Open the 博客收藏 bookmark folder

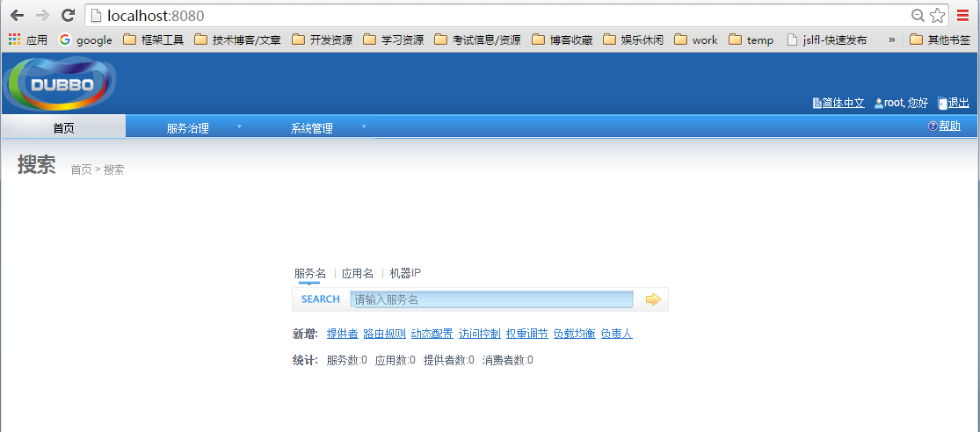(563, 40)
